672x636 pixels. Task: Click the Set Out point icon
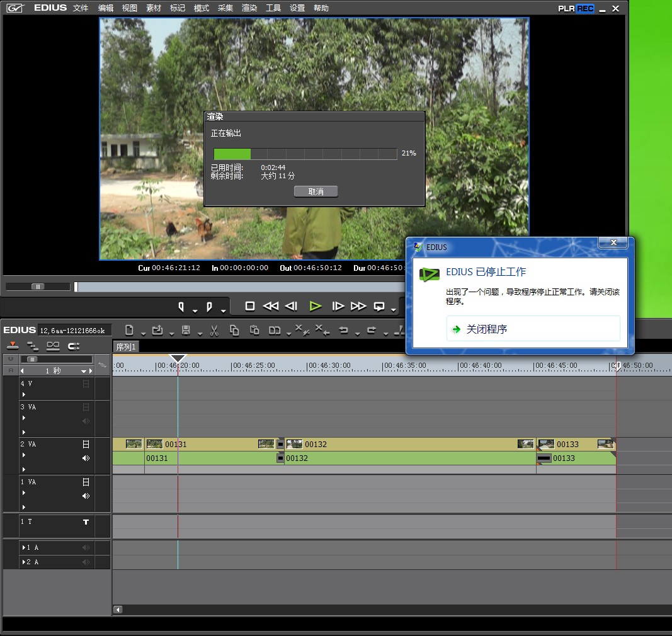(x=209, y=307)
